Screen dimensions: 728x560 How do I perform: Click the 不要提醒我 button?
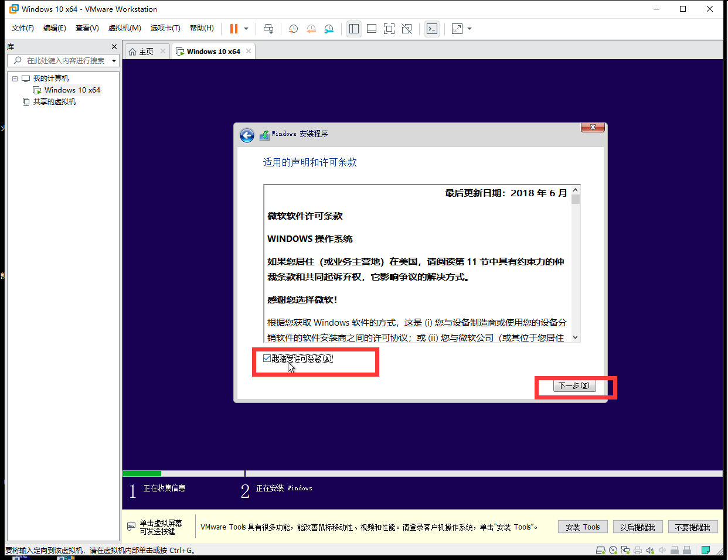[x=693, y=527]
